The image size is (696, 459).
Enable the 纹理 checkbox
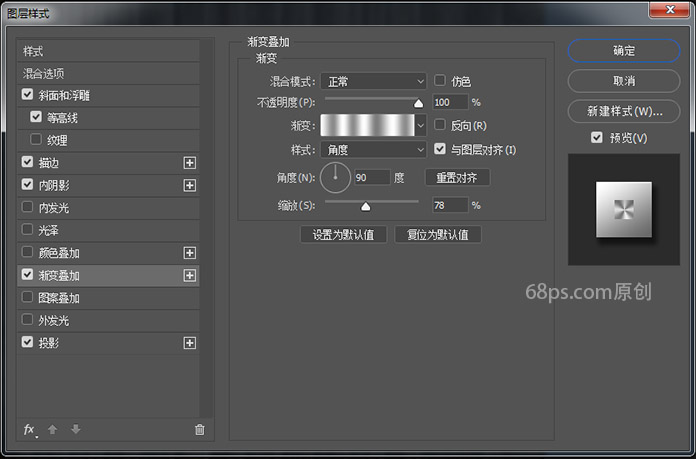(x=36, y=139)
